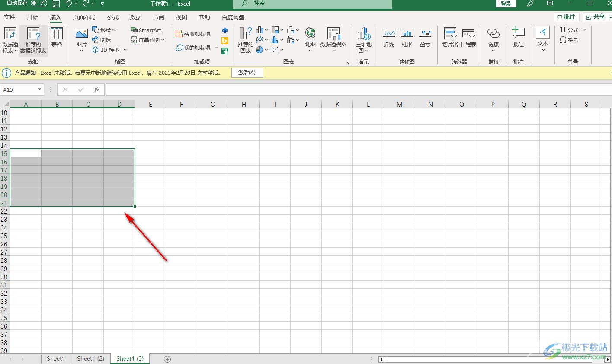Add a new sheet with plus button
This screenshot has width=612, height=364.
[167, 359]
